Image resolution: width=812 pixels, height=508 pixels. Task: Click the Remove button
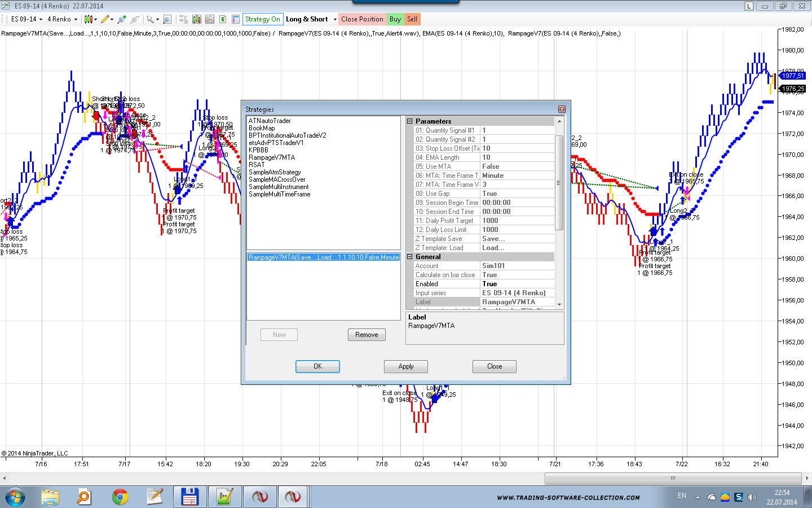pos(367,335)
